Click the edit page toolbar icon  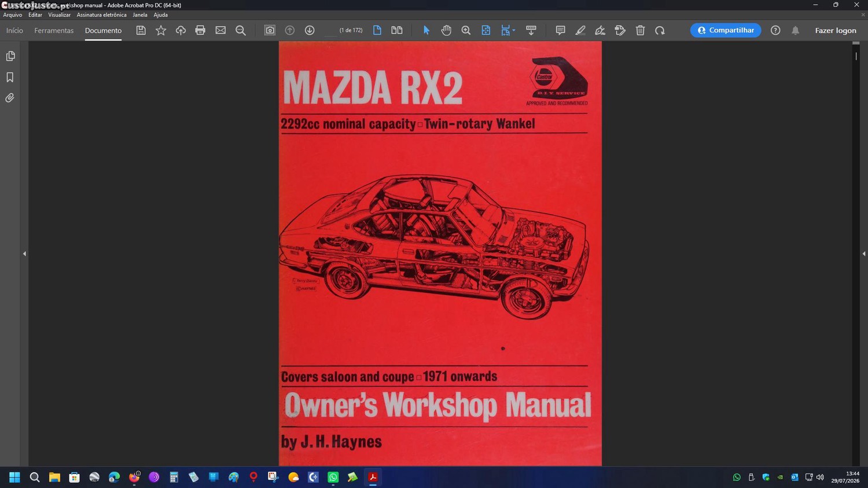pyautogui.click(x=620, y=30)
